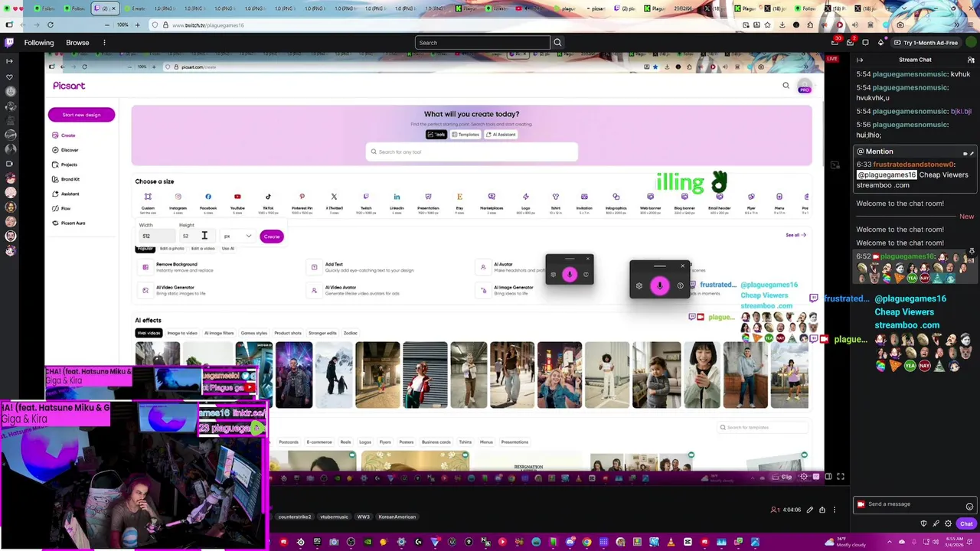Go to Projects in Picsart sidebar

tap(64, 165)
